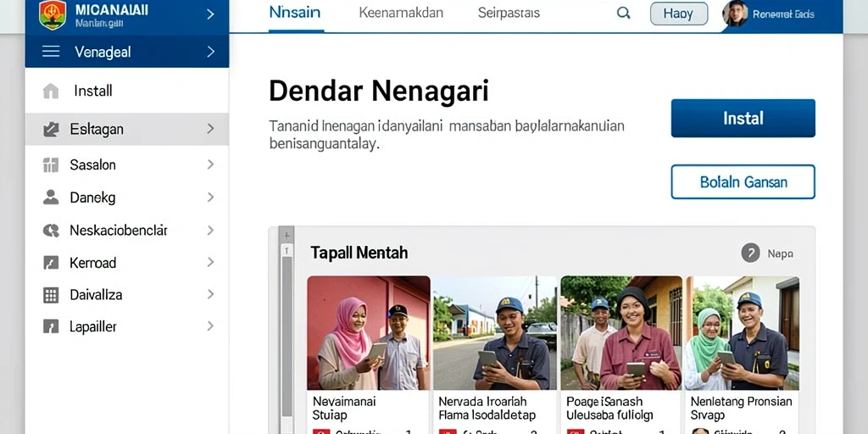Click the shield logo emblem in header
The image size is (868, 434).
53,14
